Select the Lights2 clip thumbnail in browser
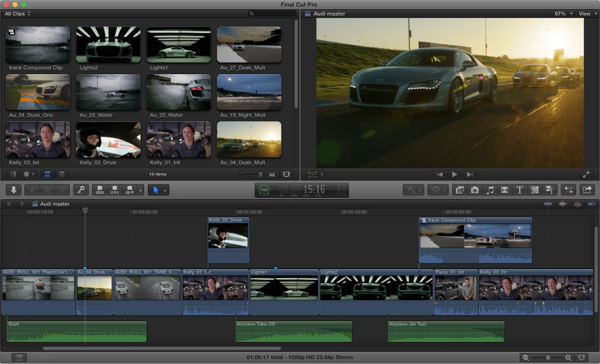Viewport: 600px width, 364px height. click(x=109, y=44)
